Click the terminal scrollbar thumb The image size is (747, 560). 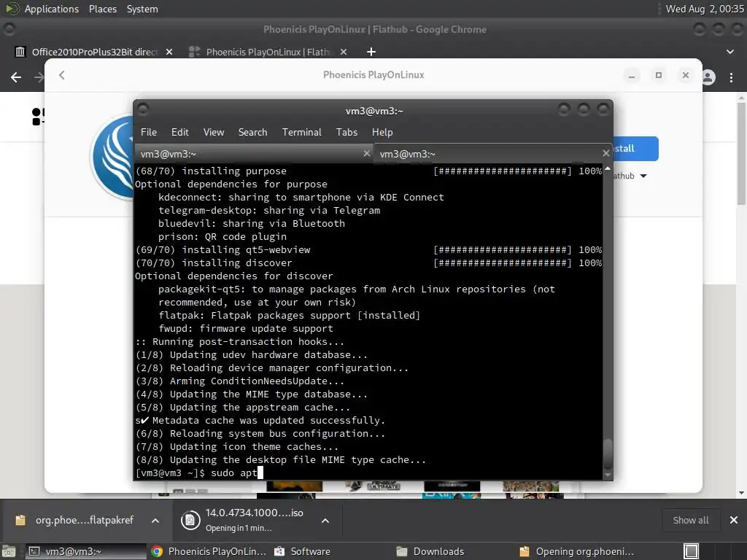tap(608, 454)
